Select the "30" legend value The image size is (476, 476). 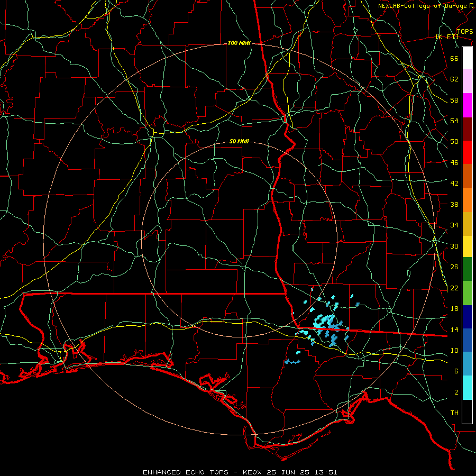[x=454, y=246]
